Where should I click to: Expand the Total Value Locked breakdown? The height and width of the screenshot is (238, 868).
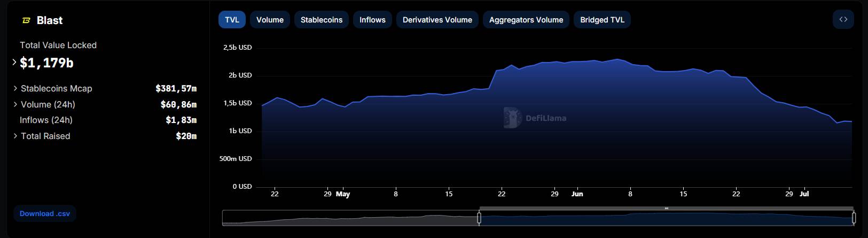click(x=14, y=63)
